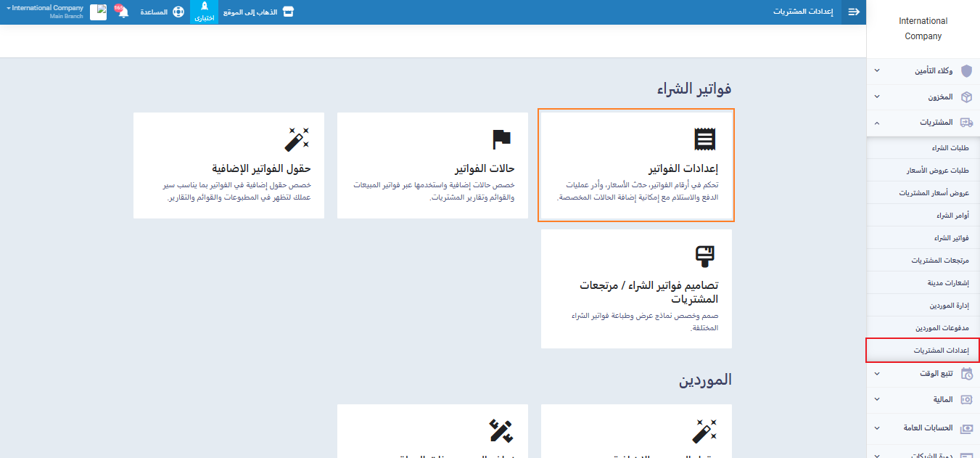This screenshot has height=458, width=980.
Task: Open the المساعدة help lifebuoy icon
Action: pyautogui.click(x=178, y=12)
